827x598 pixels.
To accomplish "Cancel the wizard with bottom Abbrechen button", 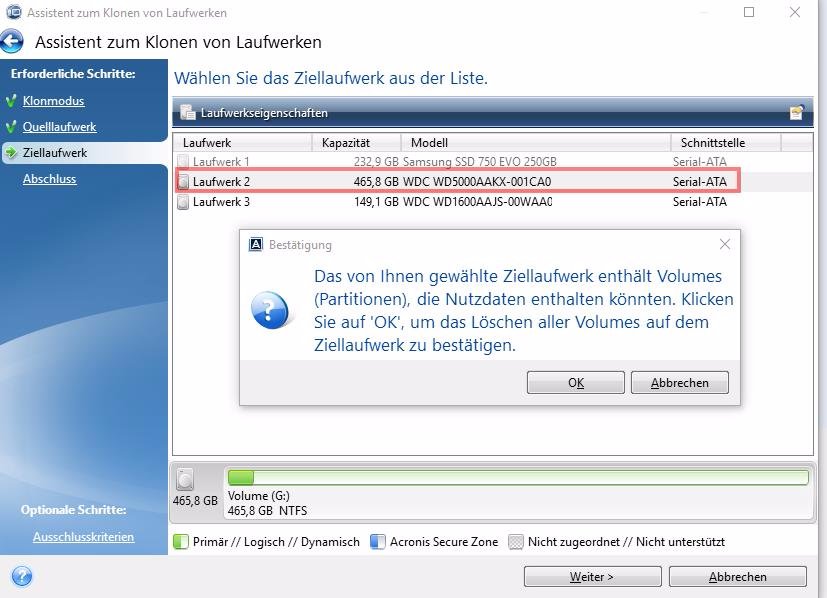I will click(737, 577).
